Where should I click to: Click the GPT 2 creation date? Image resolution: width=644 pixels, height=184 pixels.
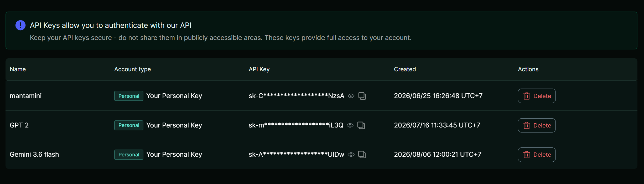(437, 125)
